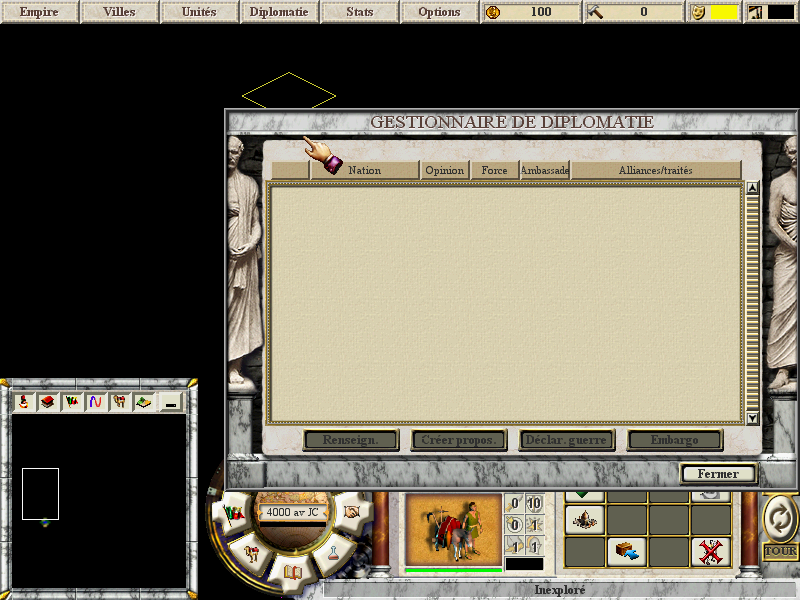Click the gold amount 100
Screen dimensions: 800x600
coord(541,12)
